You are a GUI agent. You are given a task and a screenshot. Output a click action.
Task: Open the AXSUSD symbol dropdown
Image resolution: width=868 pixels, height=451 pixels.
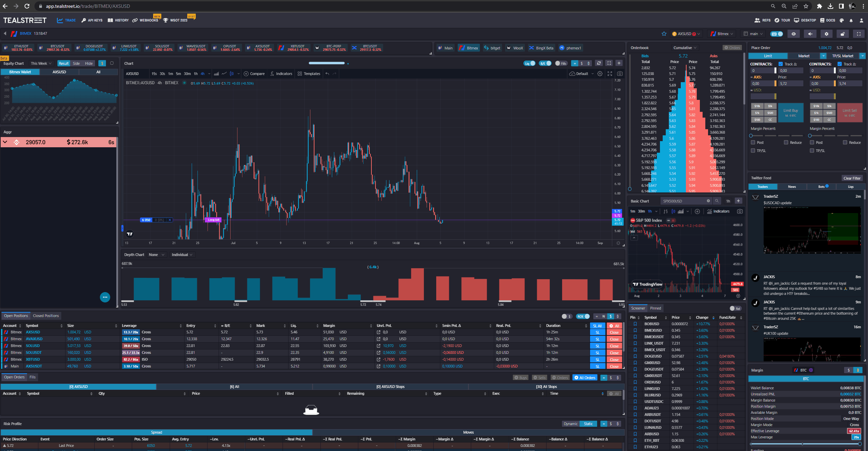coord(686,34)
